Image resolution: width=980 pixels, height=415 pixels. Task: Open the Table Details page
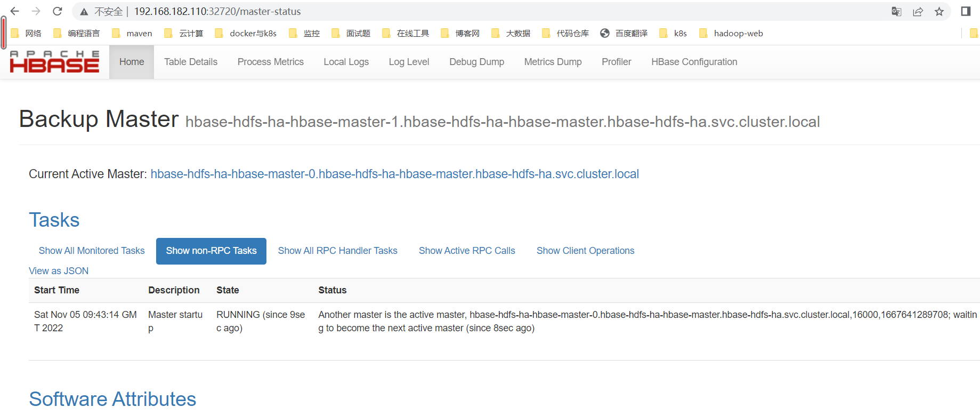tap(191, 62)
